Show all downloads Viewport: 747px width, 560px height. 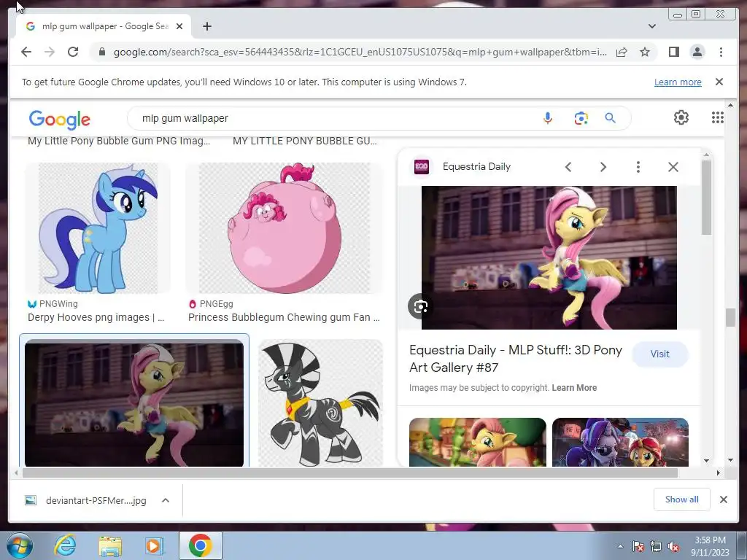682,499
